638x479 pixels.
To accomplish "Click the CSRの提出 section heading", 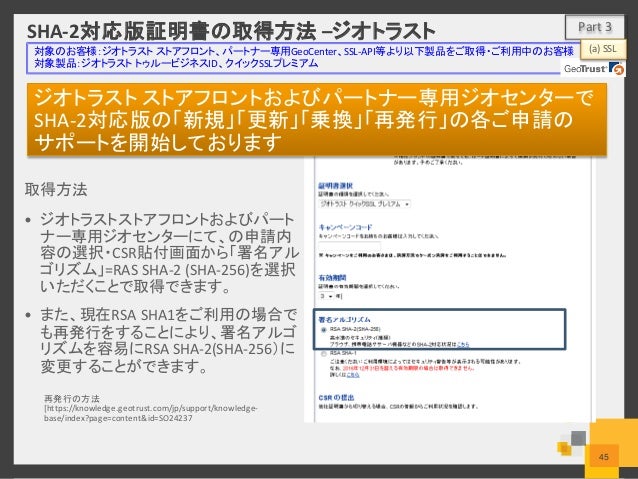I will (336, 397).
